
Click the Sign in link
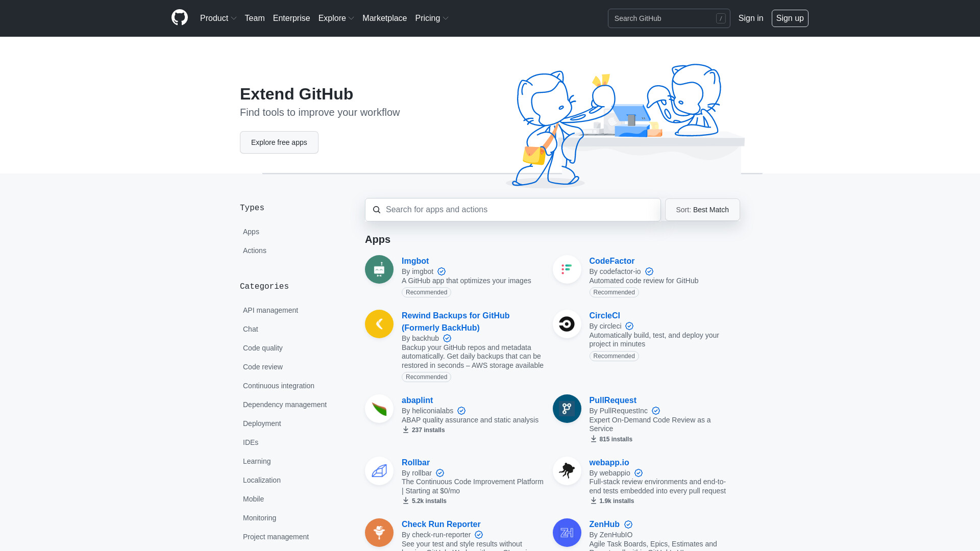tap(751, 18)
